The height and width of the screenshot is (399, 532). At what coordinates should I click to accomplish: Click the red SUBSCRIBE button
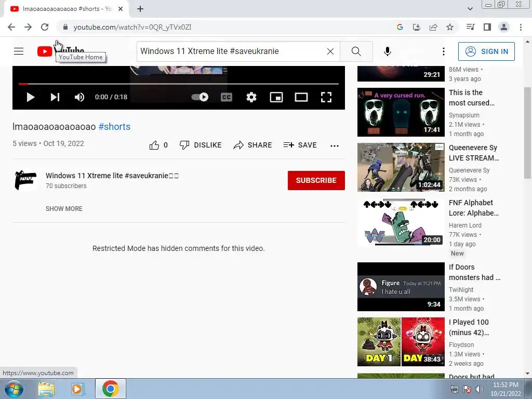point(316,180)
